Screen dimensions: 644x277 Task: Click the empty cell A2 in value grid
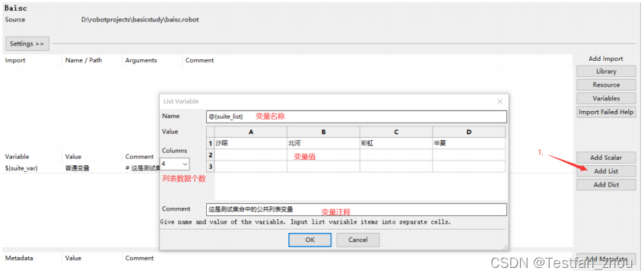[251, 155]
